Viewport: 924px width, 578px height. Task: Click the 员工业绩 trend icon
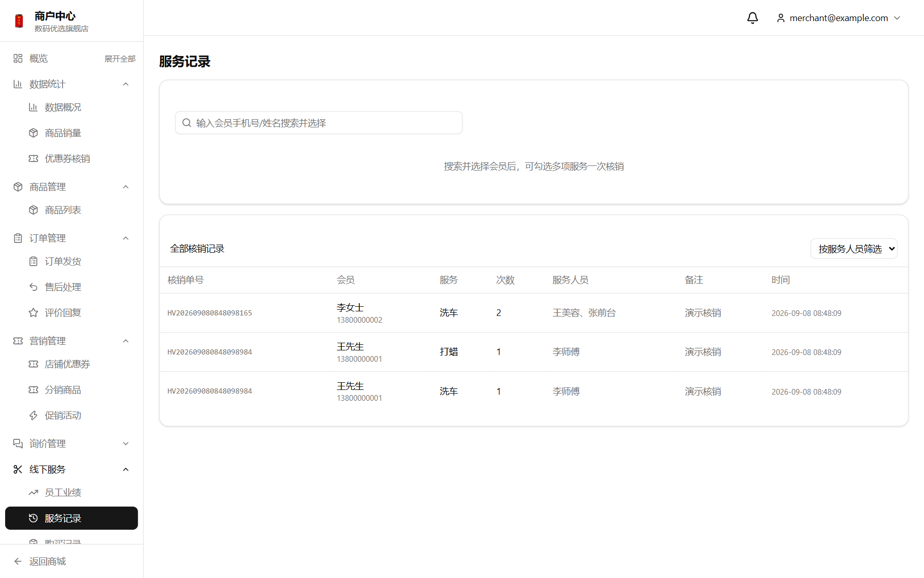pyautogui.click(x=33, y=493)
